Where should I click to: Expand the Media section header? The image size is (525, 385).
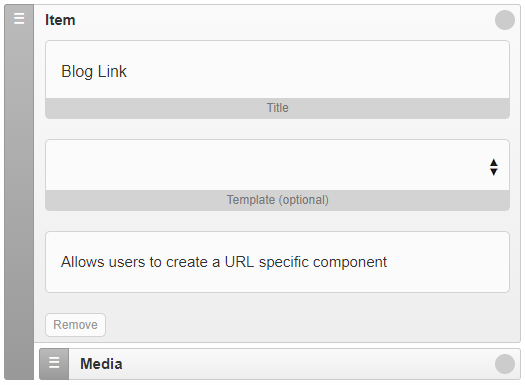tap(280, 364)
